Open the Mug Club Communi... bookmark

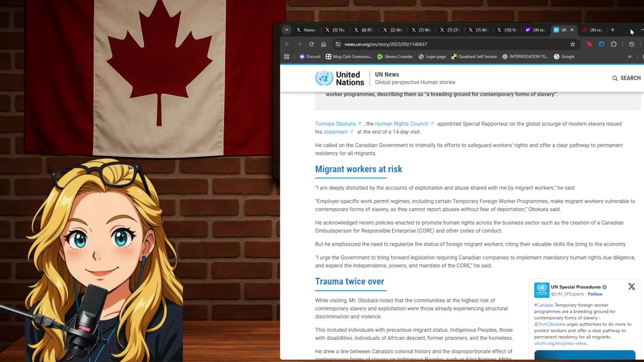(349, 57)
